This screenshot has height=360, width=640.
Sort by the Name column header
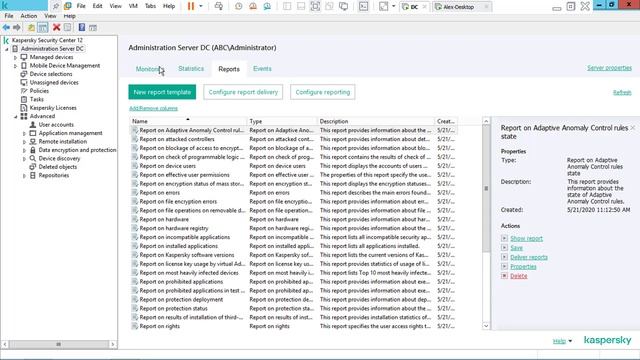coord(189,121)
